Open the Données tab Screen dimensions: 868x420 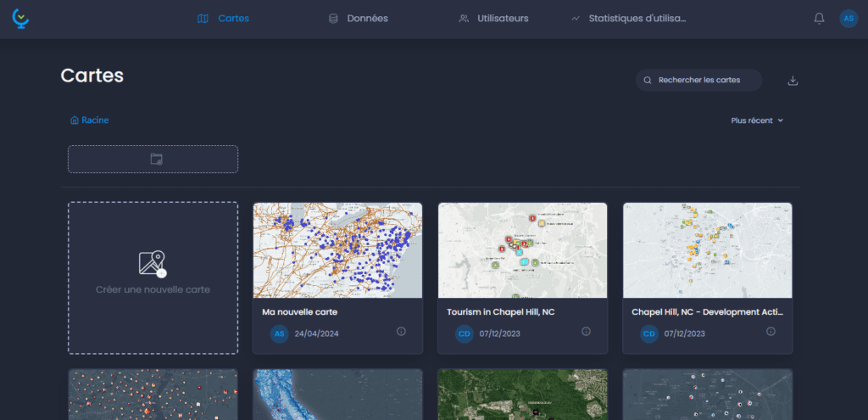[359, 19]
